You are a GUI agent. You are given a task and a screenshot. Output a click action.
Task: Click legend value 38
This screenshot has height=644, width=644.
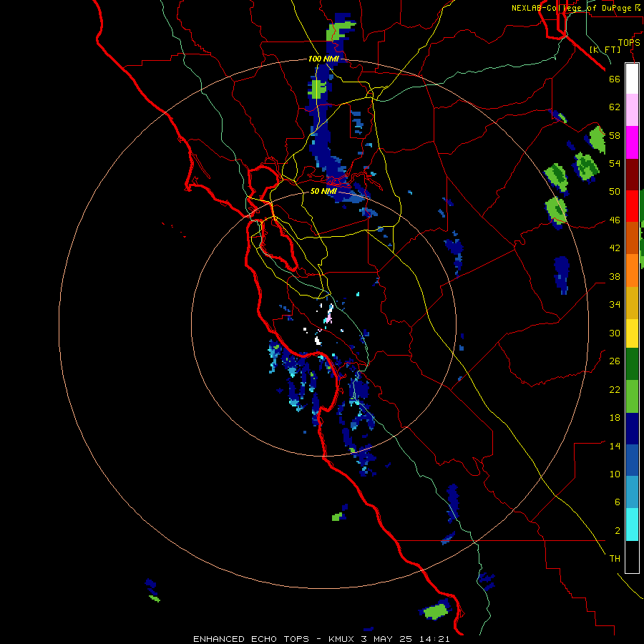click(615, 276)
